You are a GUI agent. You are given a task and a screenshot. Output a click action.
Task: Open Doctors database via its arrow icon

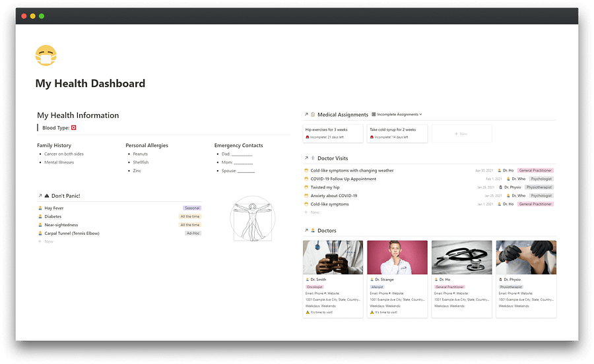306,230
